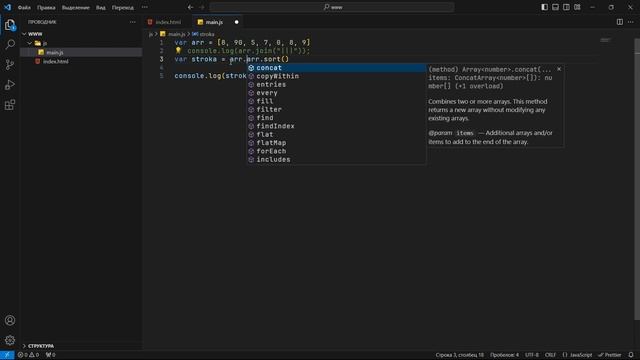Open the Run and Debug view

point(10,84)
